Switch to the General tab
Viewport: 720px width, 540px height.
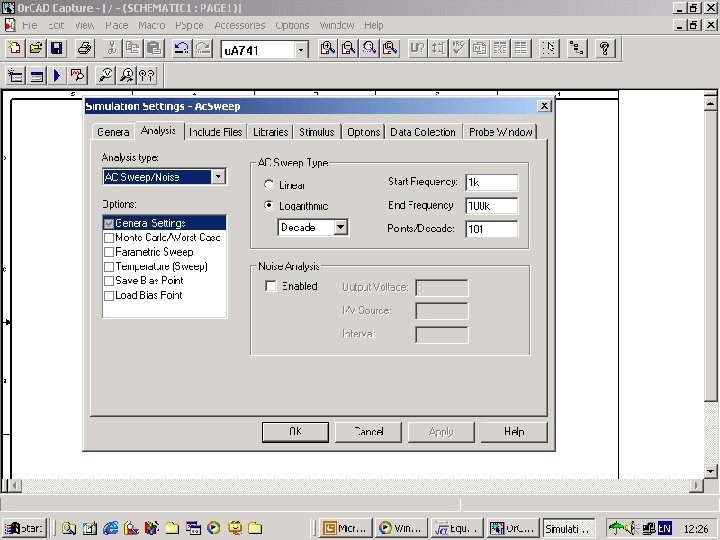[x=113, y=132]
